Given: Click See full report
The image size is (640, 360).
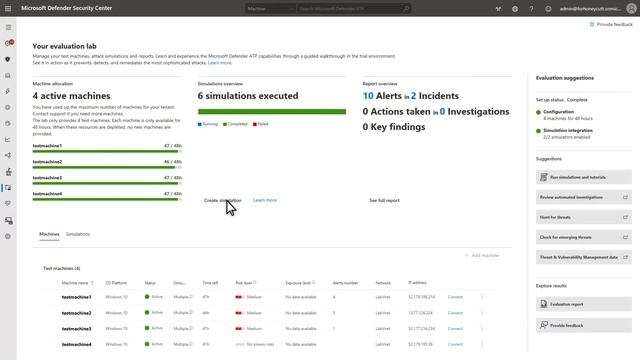Looking at the screenshot, I should pos(384,200).
